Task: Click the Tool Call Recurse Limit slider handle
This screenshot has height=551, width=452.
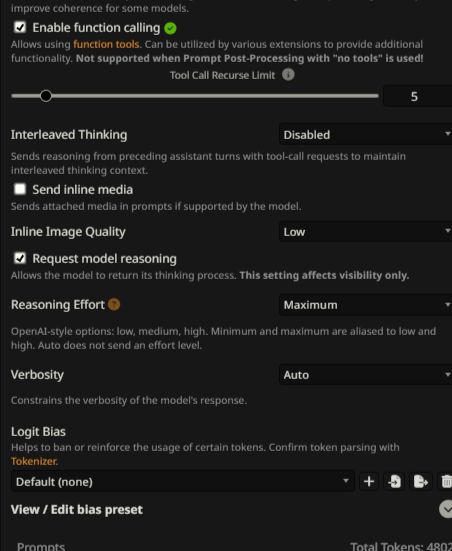Action: [46, 96]
